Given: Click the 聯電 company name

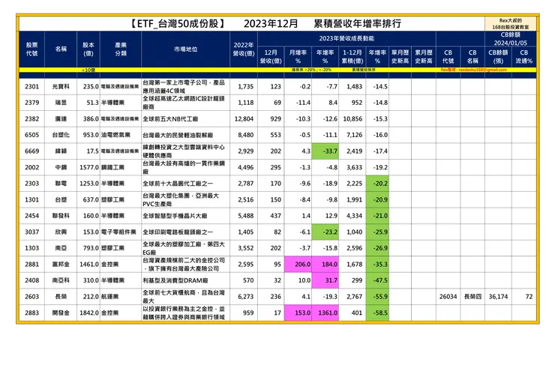Looking at the screenshot, I should [61, 184].
